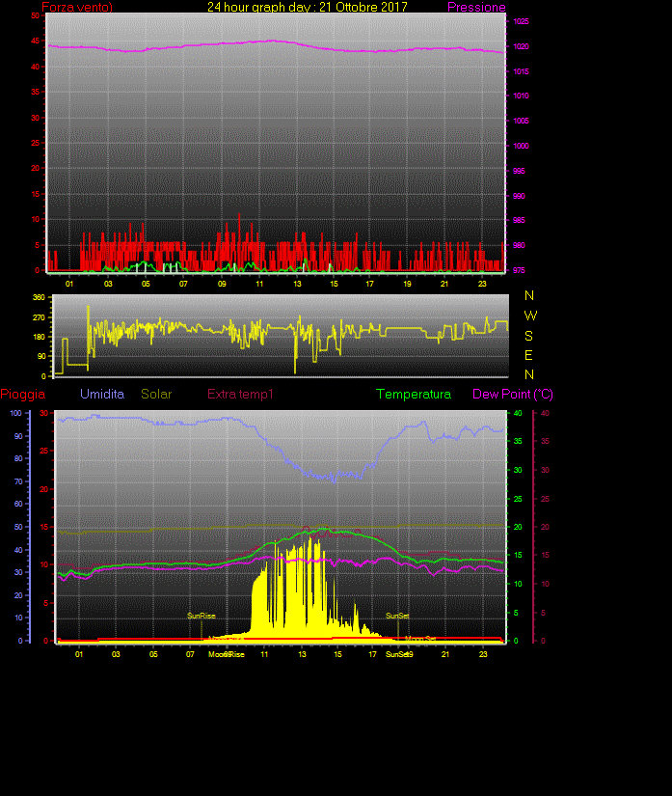The image size is (672, 796).
Task: Click the "50" wind speed axis value at top
Action: [x=35, y=15]
